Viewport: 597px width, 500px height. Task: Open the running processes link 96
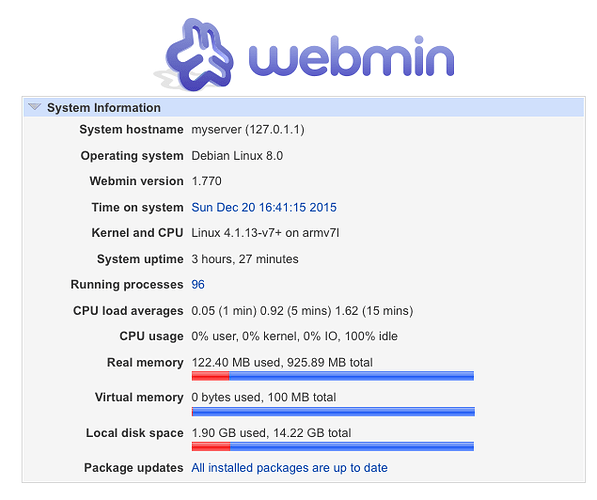(198, 284)
